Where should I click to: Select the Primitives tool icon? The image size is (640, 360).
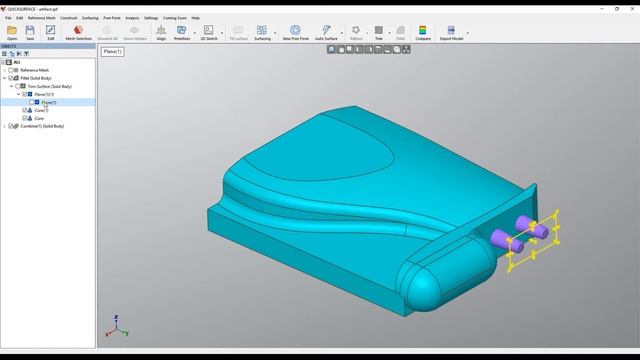tap(181, 30)
